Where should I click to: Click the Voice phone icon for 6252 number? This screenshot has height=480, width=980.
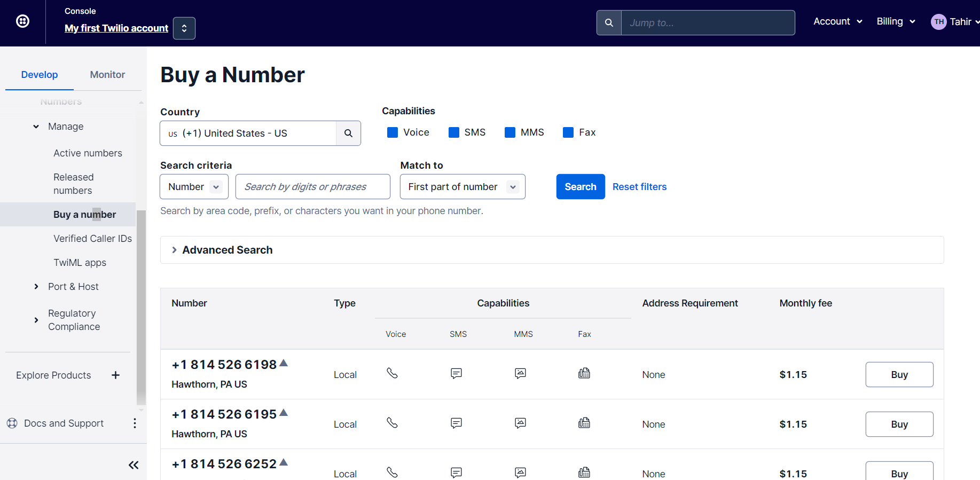(393, 473)
